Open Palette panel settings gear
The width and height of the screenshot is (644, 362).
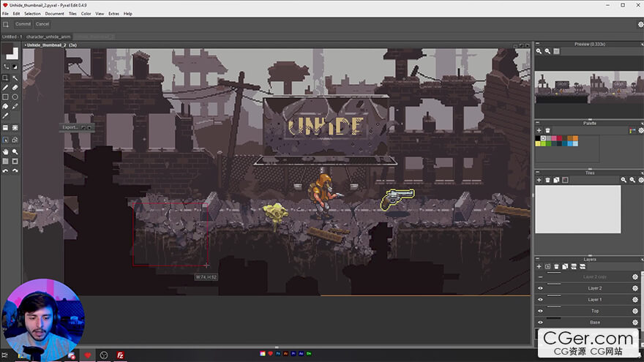[x=641, y=130]
